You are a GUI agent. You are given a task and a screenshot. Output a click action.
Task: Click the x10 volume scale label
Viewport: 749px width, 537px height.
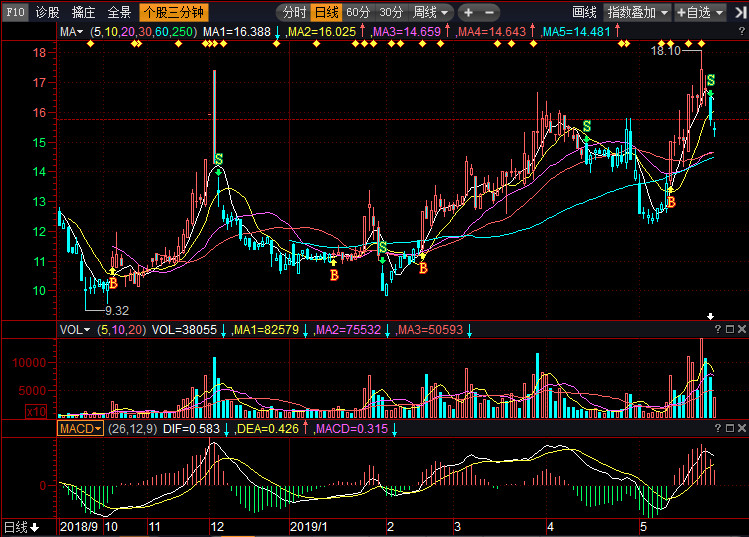pyautogui.click(x=36, y=410)
